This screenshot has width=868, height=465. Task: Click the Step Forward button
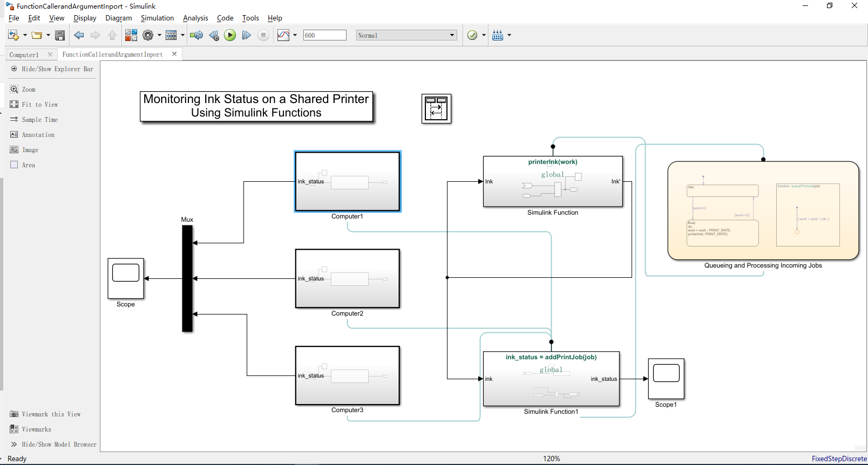pyautogui.click(x=247, y=36)
